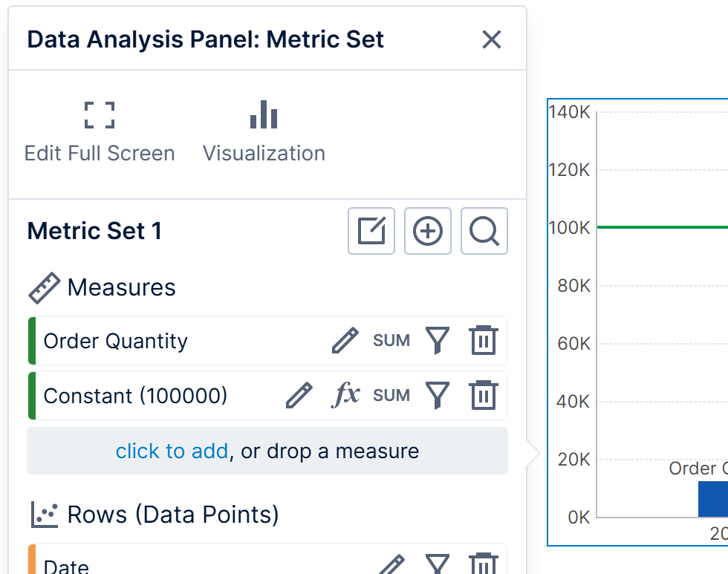Delete the Order Quantity measure
This screenshot has height=574, width=728.
[x=483, y=341]
